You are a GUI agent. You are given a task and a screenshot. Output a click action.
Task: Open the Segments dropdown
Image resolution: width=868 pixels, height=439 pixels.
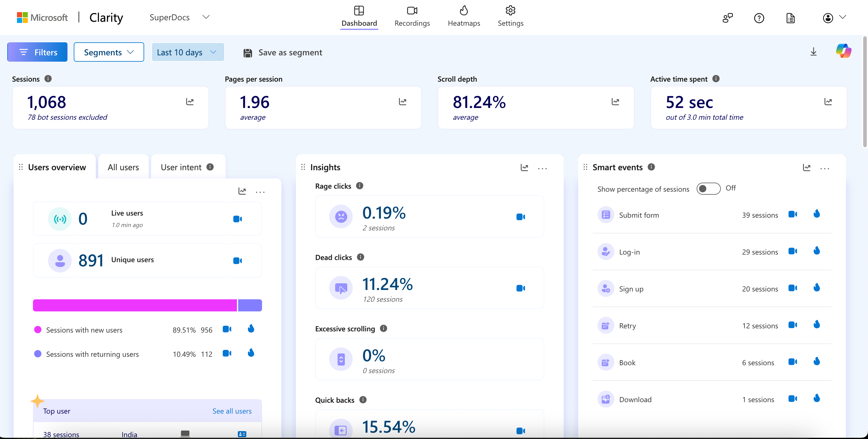(x=109, y=52)
